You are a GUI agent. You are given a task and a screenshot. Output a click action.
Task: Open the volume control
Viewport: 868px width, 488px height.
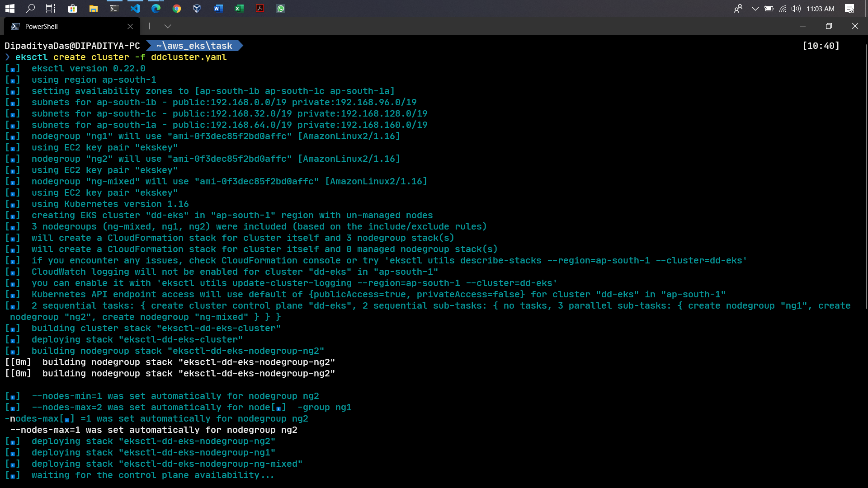[x=796, y=9]
